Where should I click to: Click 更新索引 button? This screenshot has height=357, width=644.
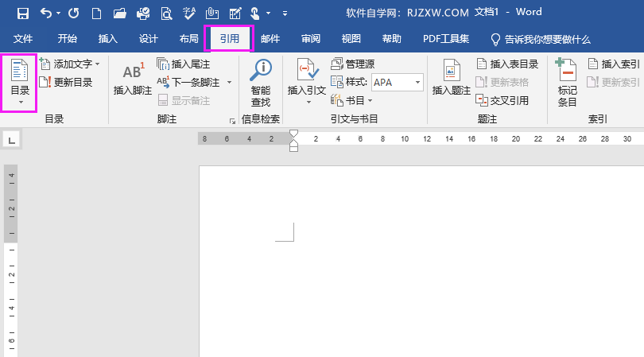coord(614,82)
